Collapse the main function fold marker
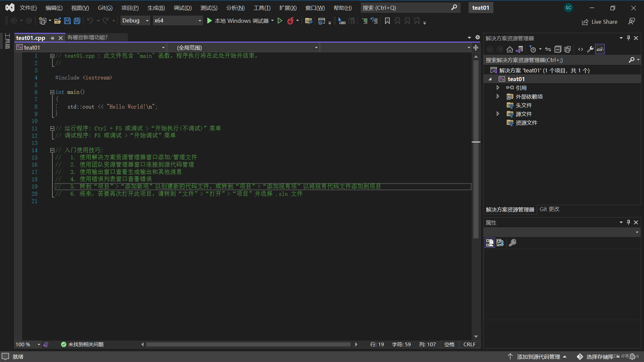Image resolution: width=644 pixels, height=362 pixels. coord(52,92)
